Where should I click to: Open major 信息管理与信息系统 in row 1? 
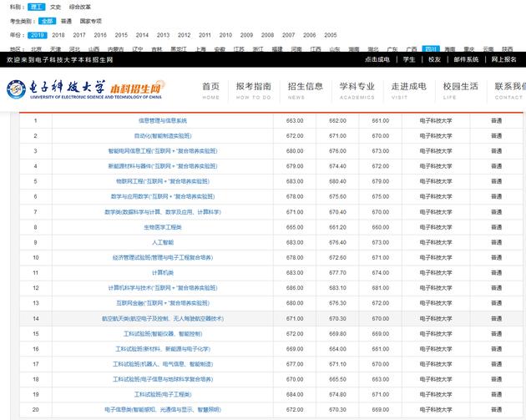coord(163,121)
